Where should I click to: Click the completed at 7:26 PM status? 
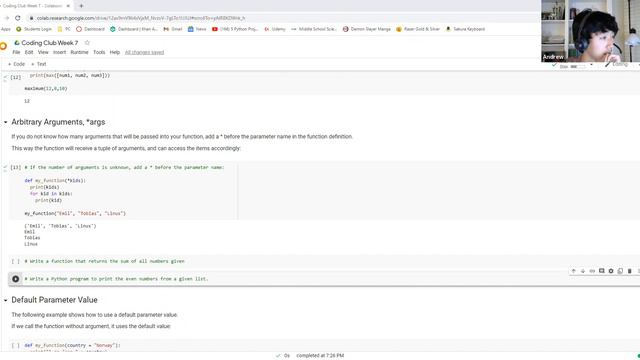coord(320,356)
